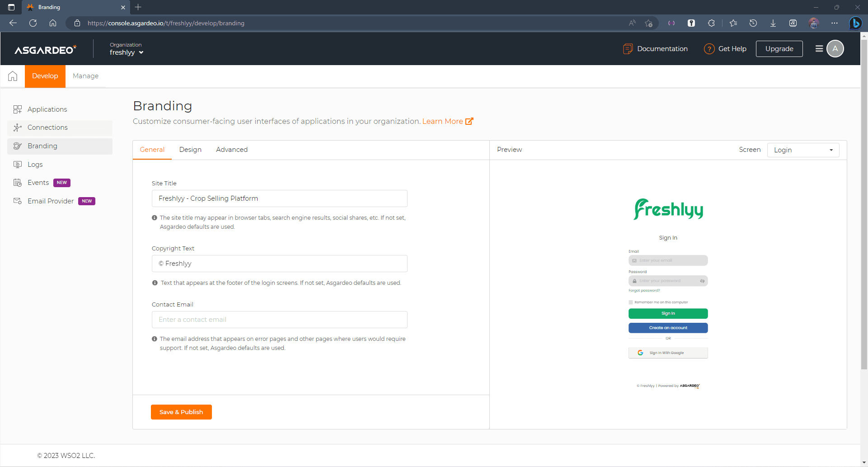Open the tab actions menu icon
This screenshot has width=868, height=467.
pos(11,7)
